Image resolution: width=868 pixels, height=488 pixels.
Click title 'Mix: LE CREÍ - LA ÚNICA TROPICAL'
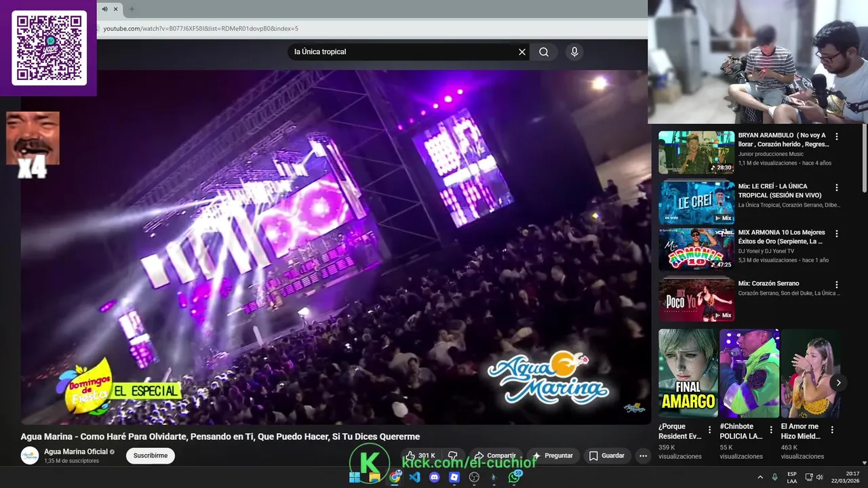click(780, 190)
